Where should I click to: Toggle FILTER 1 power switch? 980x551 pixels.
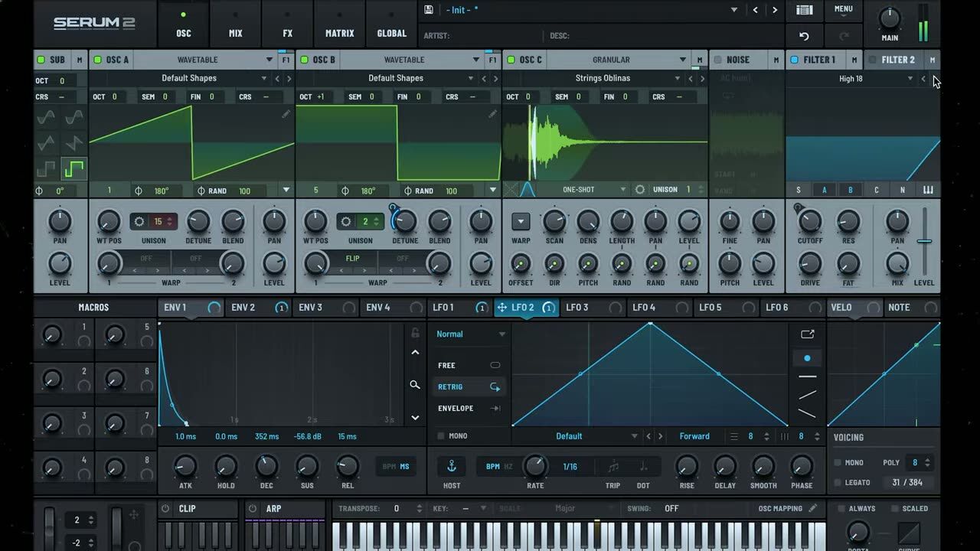pos(794,60)
